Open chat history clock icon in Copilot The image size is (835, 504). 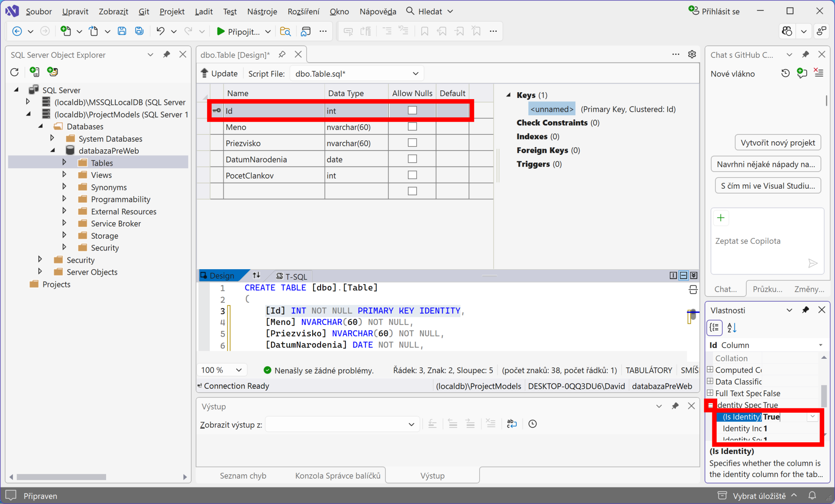click(785, 73)
